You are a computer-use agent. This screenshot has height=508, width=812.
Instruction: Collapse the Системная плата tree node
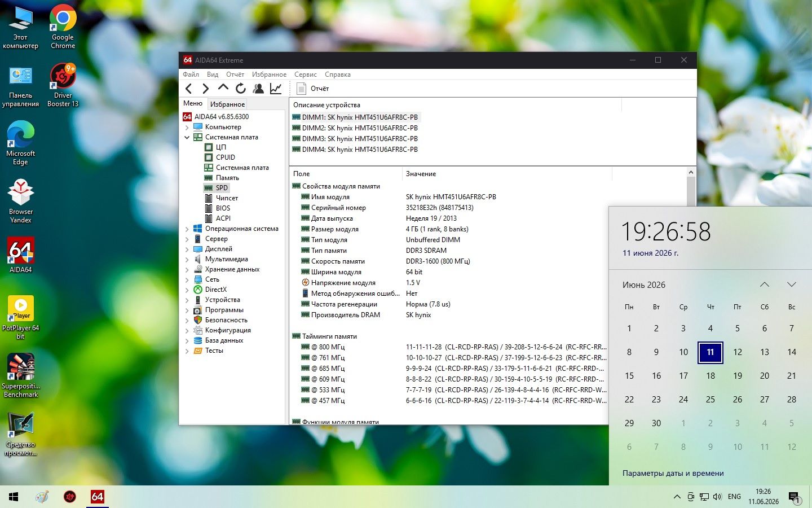point(187,137)
